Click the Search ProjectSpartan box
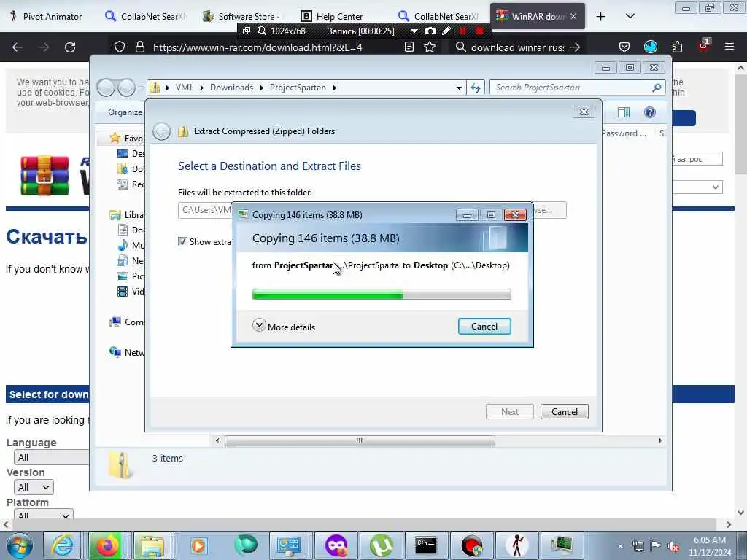 (572, 87)
